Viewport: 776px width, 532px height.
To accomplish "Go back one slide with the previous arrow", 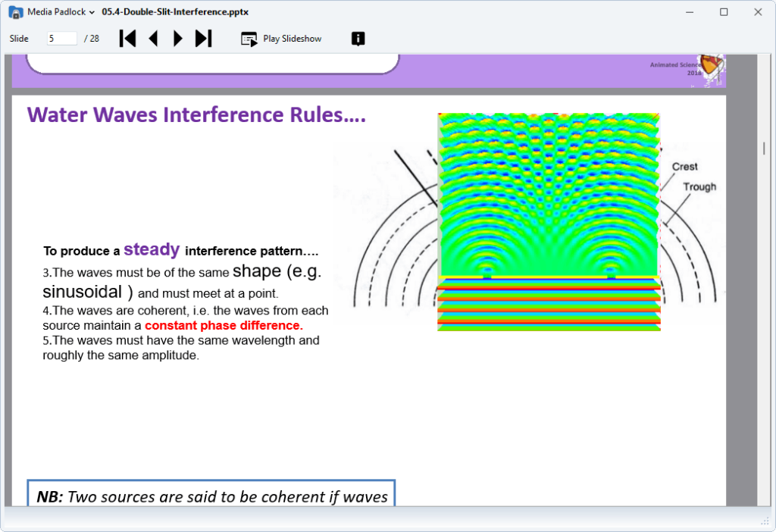I will click(153, 38).
